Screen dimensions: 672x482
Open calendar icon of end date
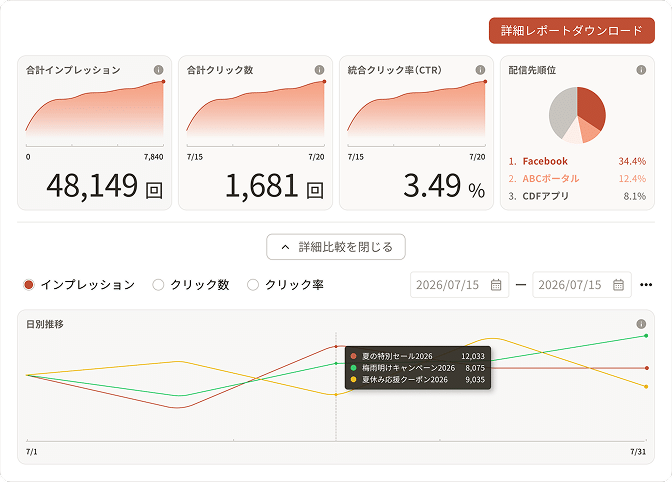point(618,284)
